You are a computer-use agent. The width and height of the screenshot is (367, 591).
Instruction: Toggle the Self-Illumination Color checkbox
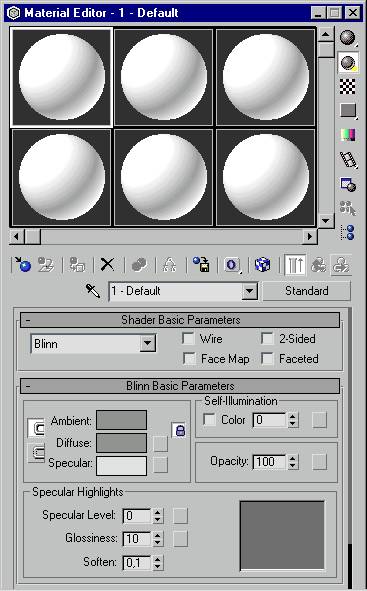(x=209, y=420)
